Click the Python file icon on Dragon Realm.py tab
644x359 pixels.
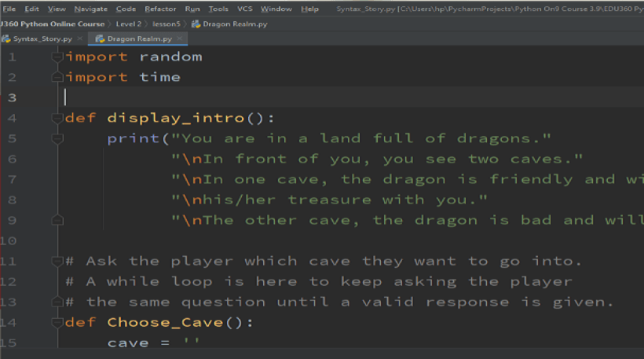click(x=100, y=38)
